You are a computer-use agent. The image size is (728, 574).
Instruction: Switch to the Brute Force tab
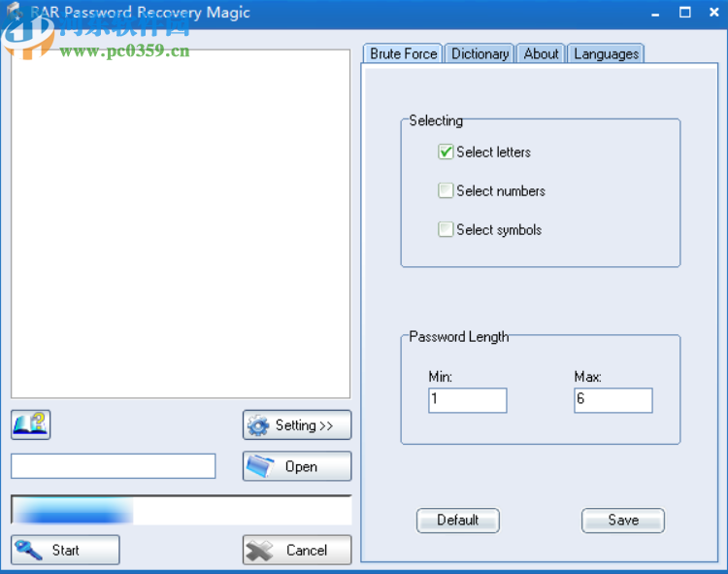click(403, 53)
